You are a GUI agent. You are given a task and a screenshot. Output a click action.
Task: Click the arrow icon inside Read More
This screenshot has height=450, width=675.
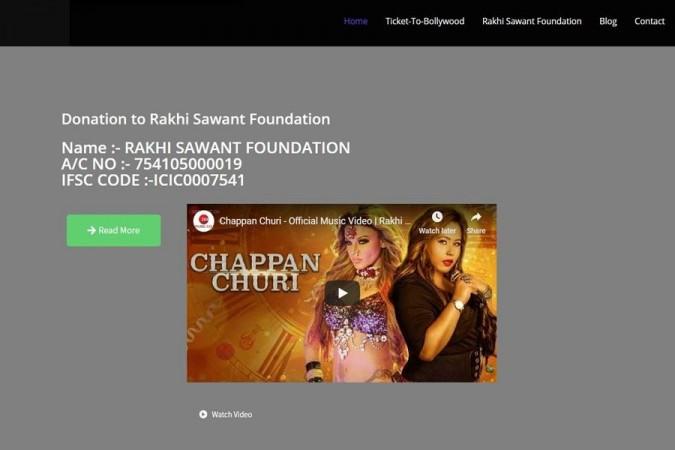point(91,230)
